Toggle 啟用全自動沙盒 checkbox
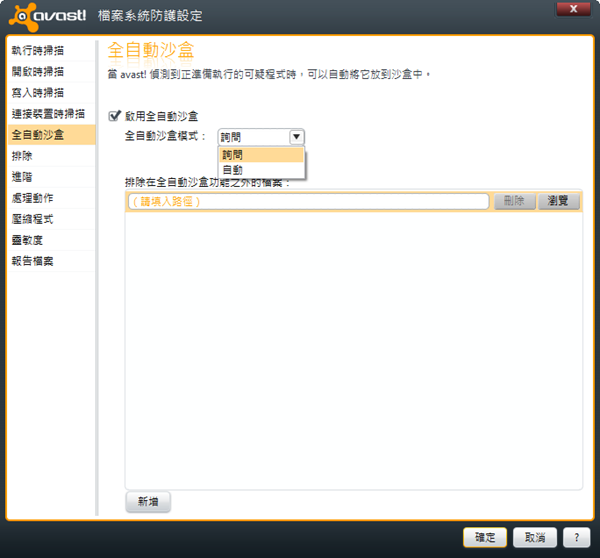Viewport: 600px width, 558px height. pyautogui.click(x=114, y=116)
